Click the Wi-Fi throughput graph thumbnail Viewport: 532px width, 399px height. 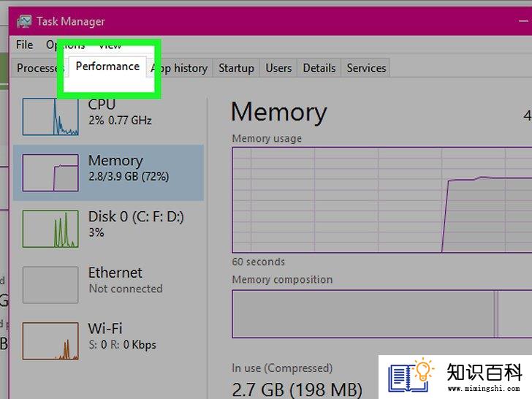tap(50, 341)
